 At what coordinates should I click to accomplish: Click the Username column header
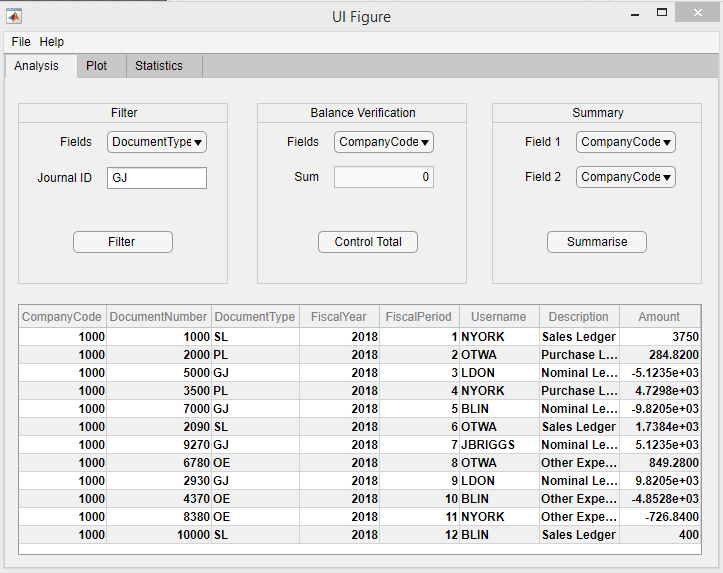tap(499, 317)
